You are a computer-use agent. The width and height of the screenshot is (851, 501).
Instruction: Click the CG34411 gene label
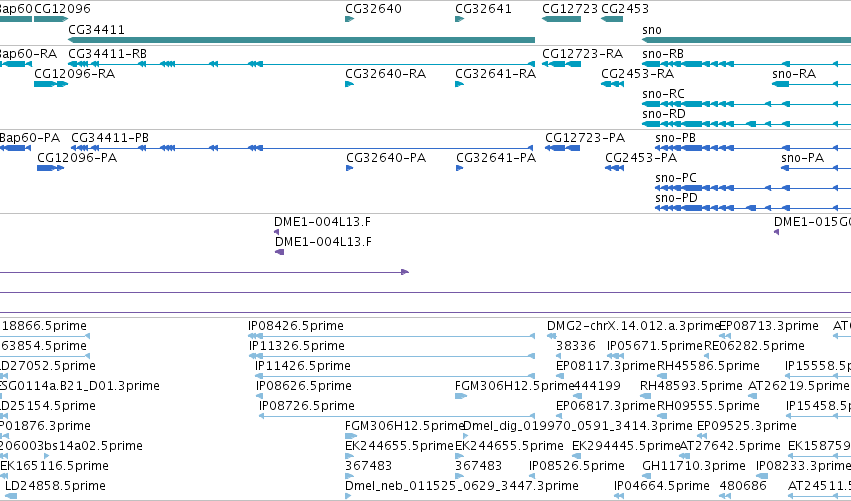(96, 30)
